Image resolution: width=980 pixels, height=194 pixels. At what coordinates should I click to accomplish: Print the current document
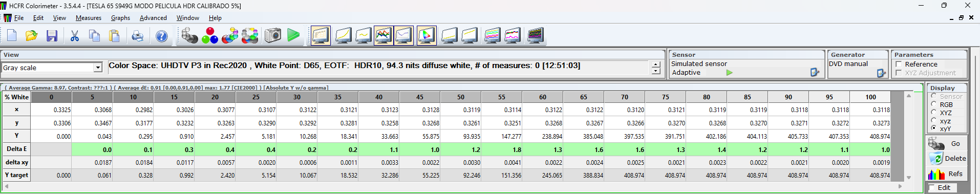[138, 36]
